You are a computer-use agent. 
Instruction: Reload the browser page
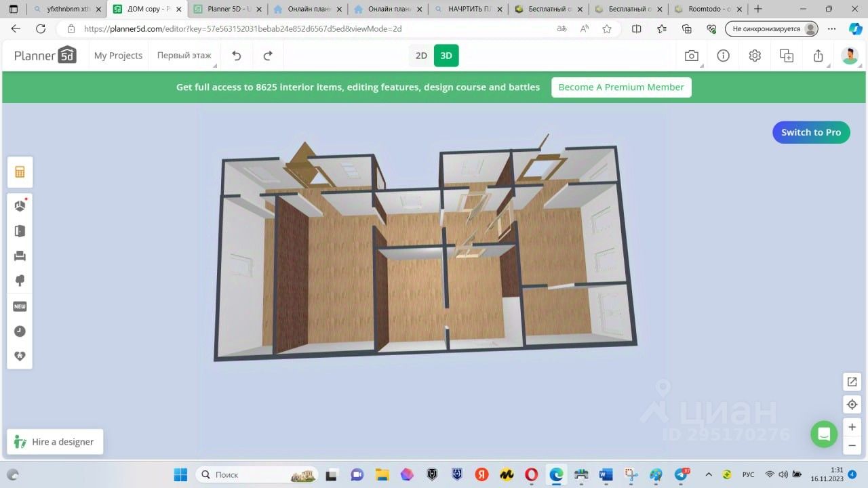(41, 29)
